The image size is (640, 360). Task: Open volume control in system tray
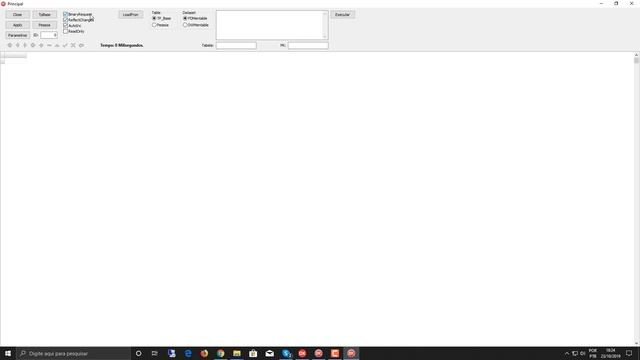(582, 353)
